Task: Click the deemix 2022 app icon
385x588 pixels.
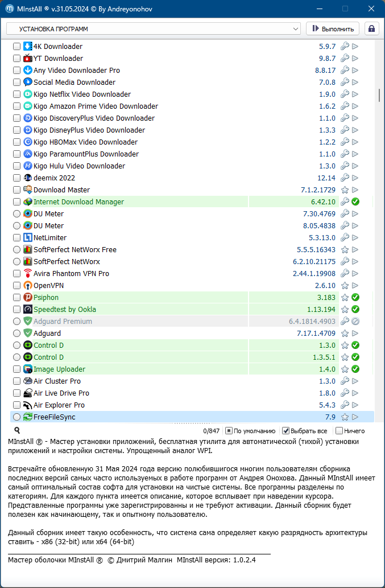Action: click(28, 178)
